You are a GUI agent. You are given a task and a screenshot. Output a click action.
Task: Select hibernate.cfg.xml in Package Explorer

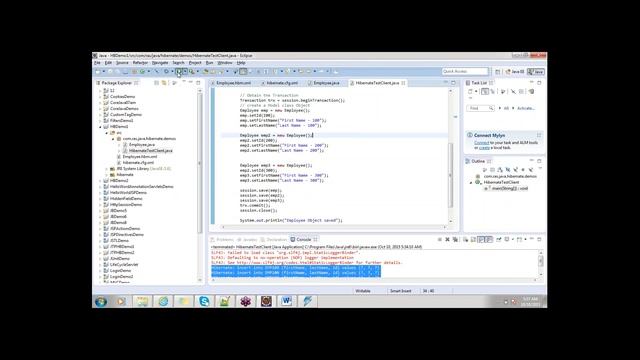click(138, 162)
